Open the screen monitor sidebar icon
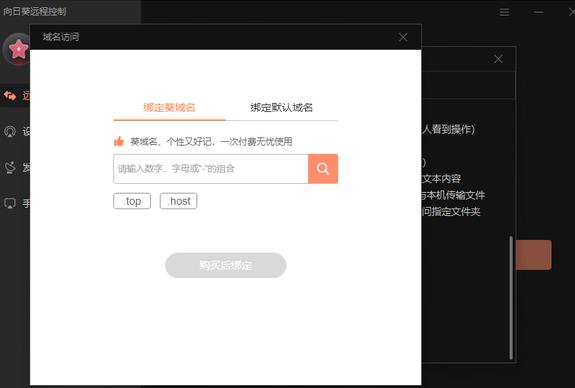The image size is (575, 388). [x=10, y=203]
